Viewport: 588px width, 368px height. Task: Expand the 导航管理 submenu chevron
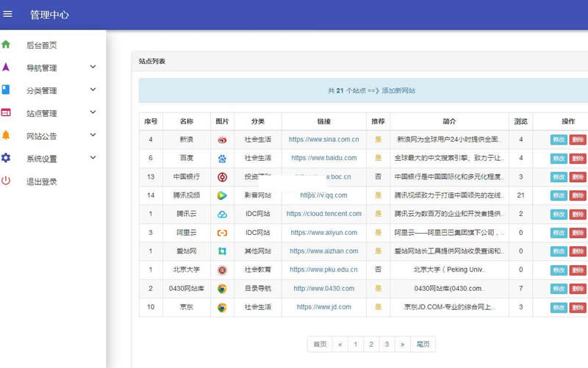pos(93,68)
